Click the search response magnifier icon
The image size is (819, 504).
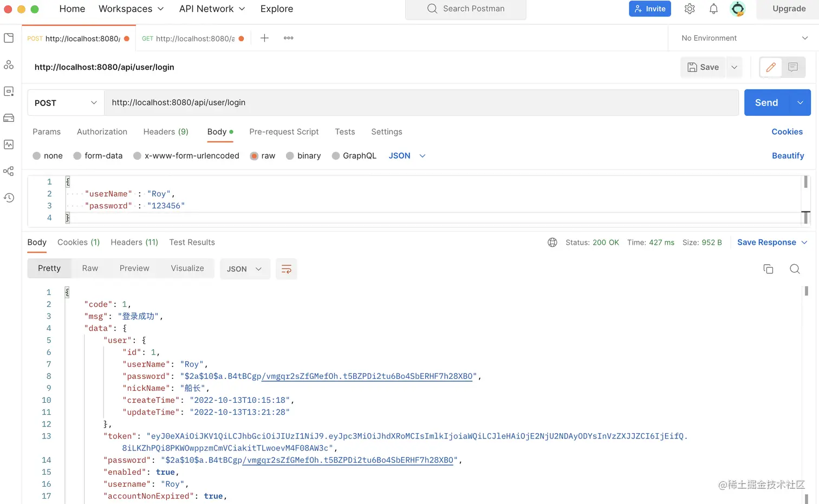pyautogui.click(x=795, y=269)
